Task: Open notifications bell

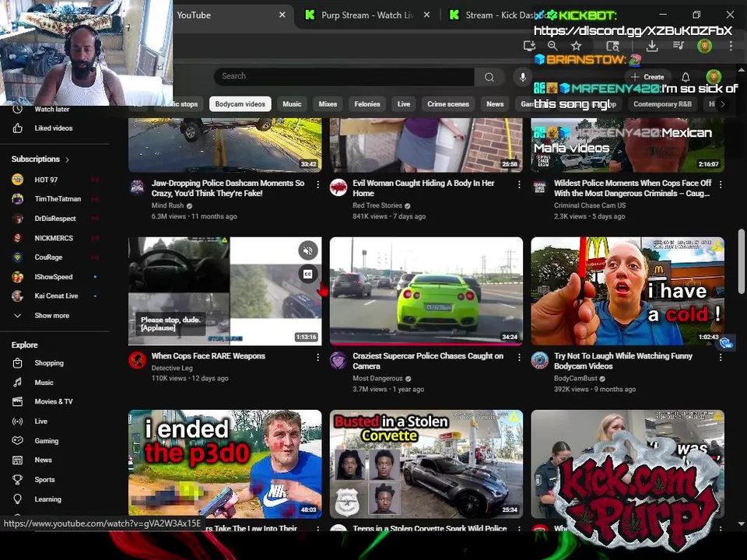Action: point(686,77)
